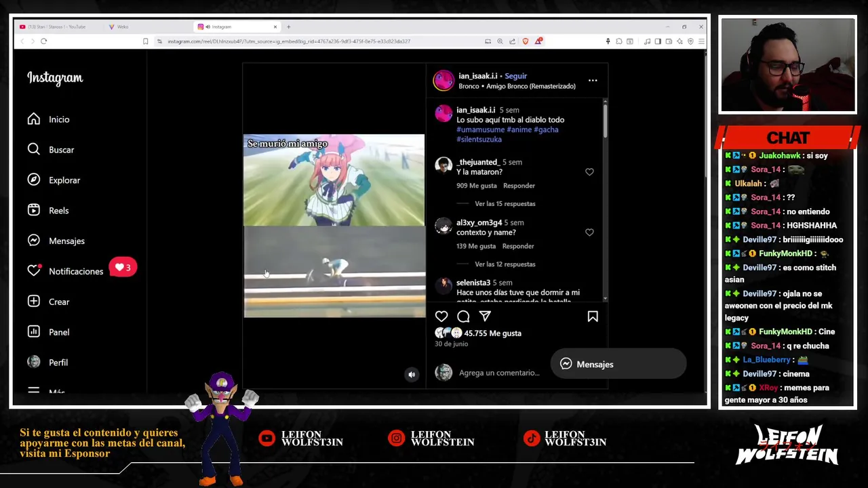Screen dimensions: 868x488
Task: Like _thejuanted_'s comment
Action: coord(589,172)
